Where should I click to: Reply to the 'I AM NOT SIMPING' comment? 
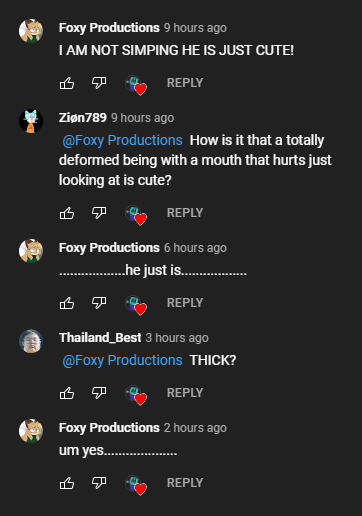point(185,83)
